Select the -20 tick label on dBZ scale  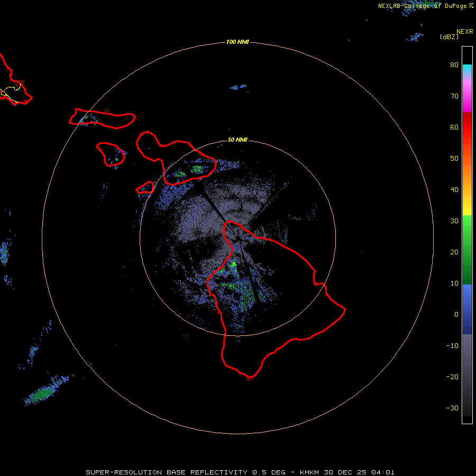(452, 377)
